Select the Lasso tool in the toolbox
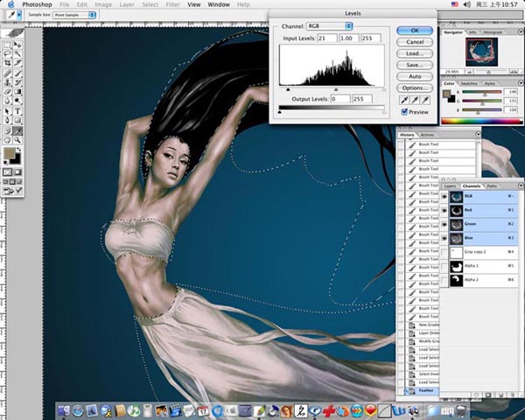This screenshot has height=420, width=525. 9,52
